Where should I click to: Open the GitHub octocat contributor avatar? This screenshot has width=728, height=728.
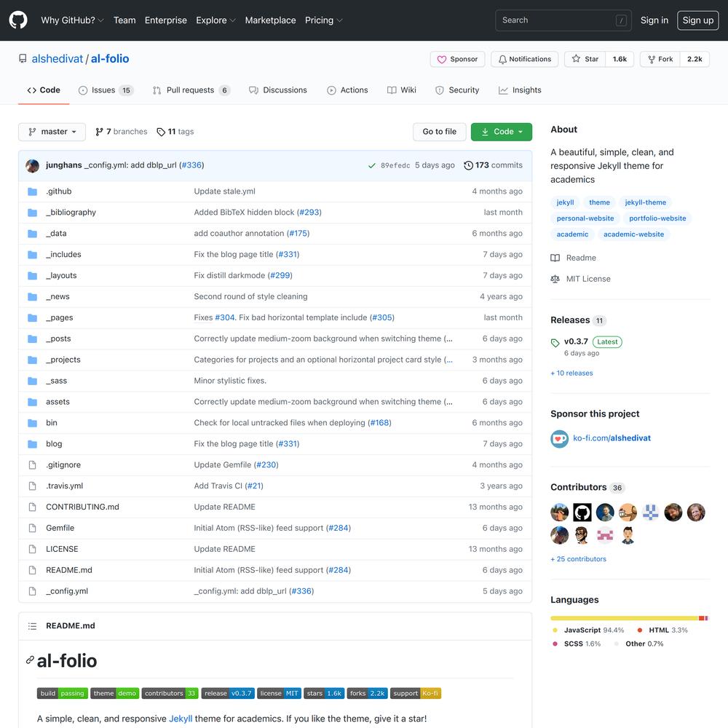point(582,512)
